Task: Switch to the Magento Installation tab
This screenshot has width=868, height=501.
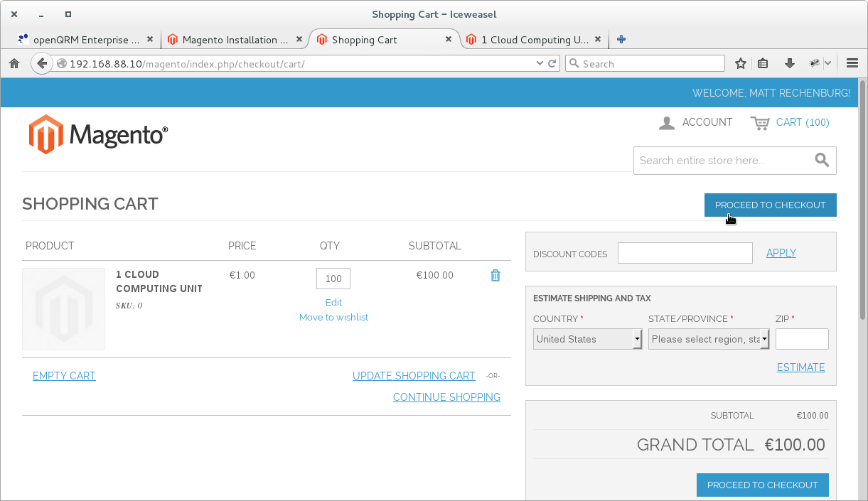Action: coord(235,40)
